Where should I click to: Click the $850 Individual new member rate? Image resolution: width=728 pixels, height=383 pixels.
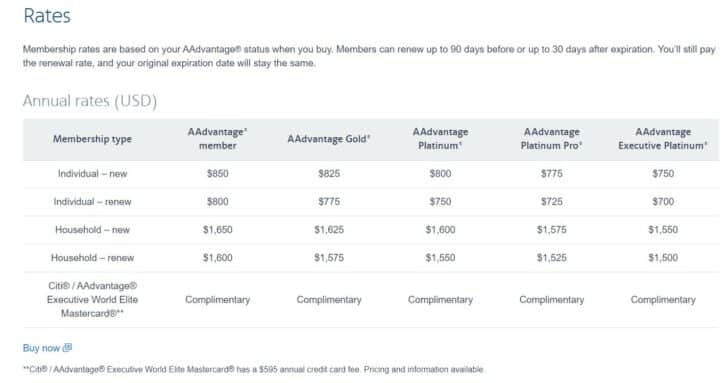(217, 174)
